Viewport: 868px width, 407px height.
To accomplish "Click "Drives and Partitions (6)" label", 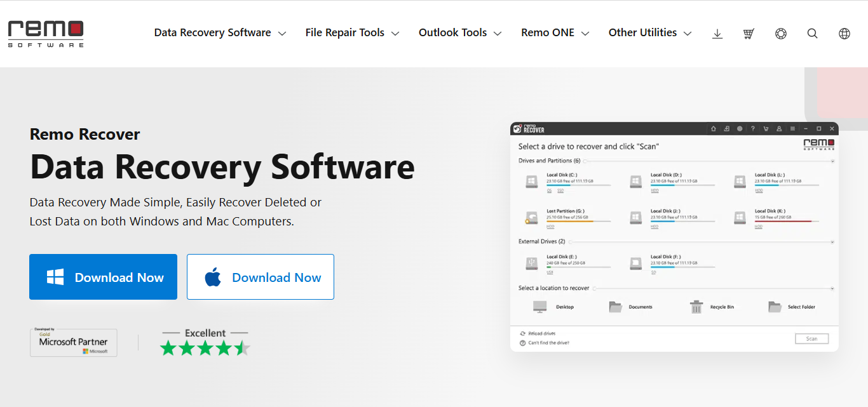I will [x=549, y=161].
